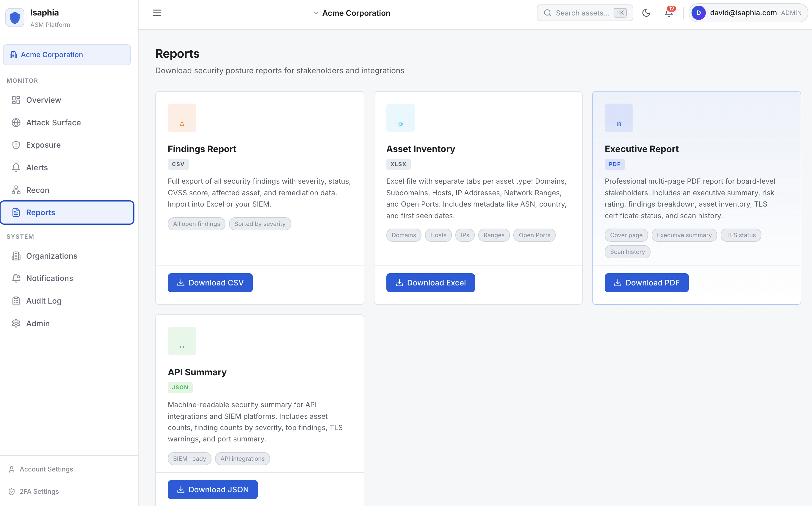Click the Audit Log clipboard icon
812x506 pixels.
point(16,301)
